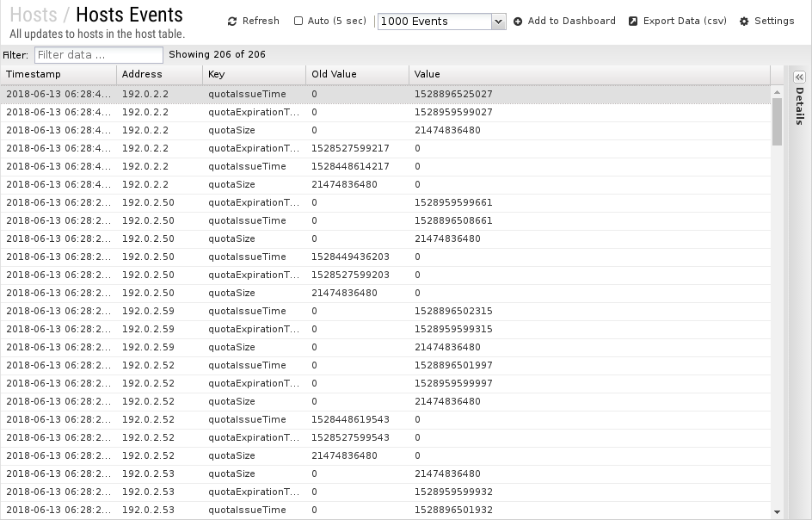
Task: Go to Hosts breadcrumb link
Action: point(34,15)
